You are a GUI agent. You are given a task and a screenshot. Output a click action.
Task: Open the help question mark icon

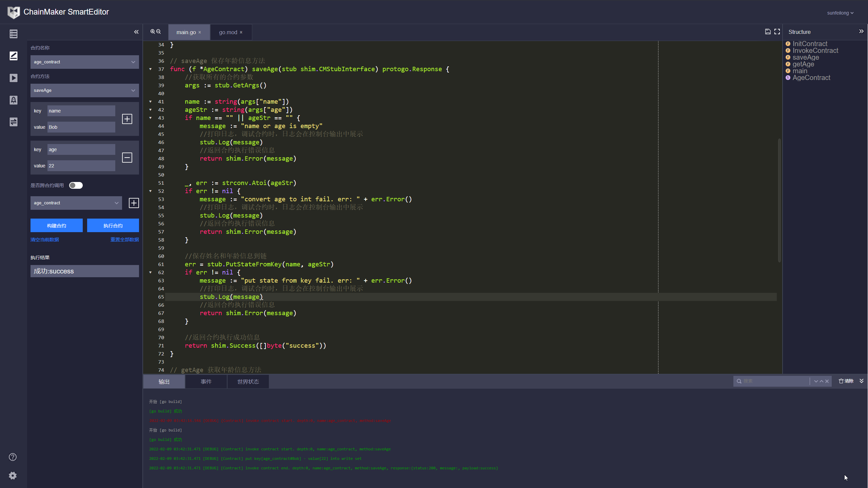[13, 457]
